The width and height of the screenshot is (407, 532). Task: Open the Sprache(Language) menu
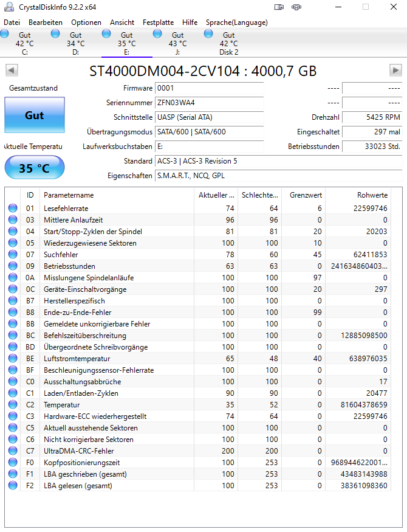(x=236, y=22)
